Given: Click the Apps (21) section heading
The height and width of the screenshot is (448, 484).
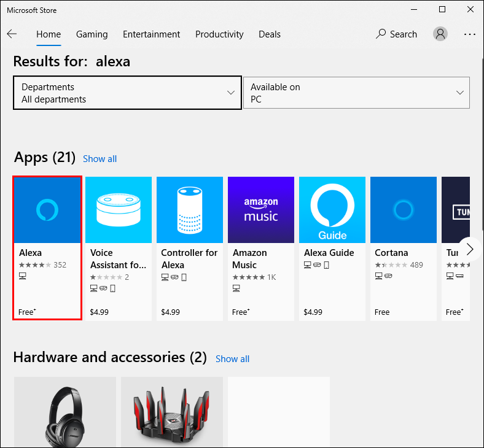Looking at the screenshot, I should 45,158.
